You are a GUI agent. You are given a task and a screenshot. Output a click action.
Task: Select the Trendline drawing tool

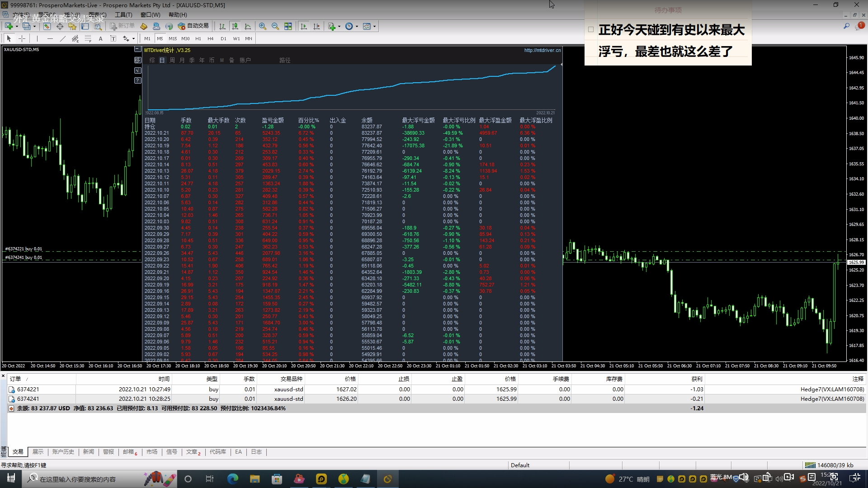[62, 38]
